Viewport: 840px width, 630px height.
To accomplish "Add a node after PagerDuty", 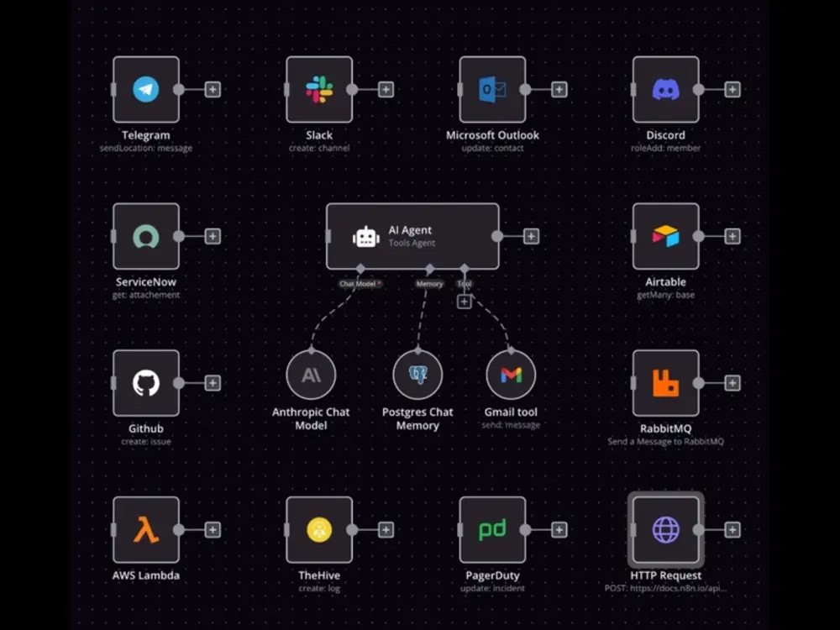I will point(559,530).
